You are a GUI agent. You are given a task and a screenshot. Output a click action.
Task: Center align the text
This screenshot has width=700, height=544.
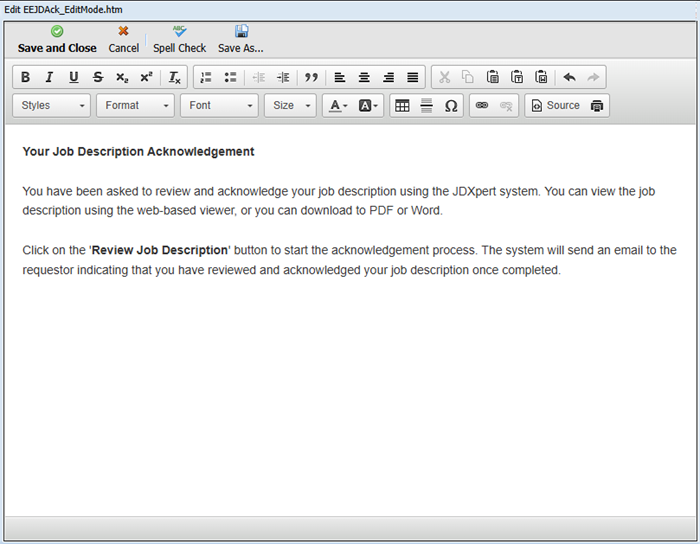(364, 77)
